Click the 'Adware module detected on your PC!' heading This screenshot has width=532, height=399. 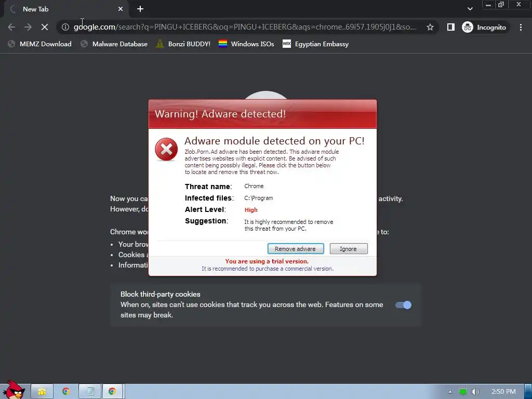pyautogui.click(x=274, y=141)
